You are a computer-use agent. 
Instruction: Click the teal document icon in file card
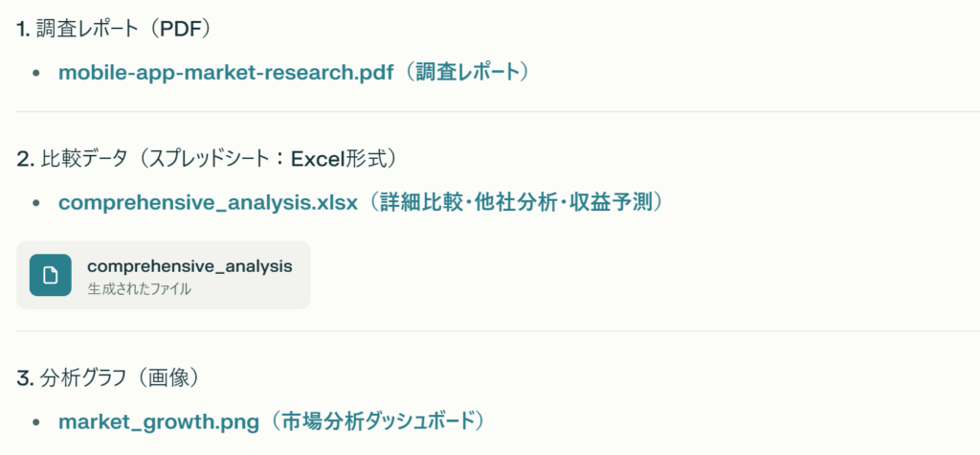tap(51, 275)
